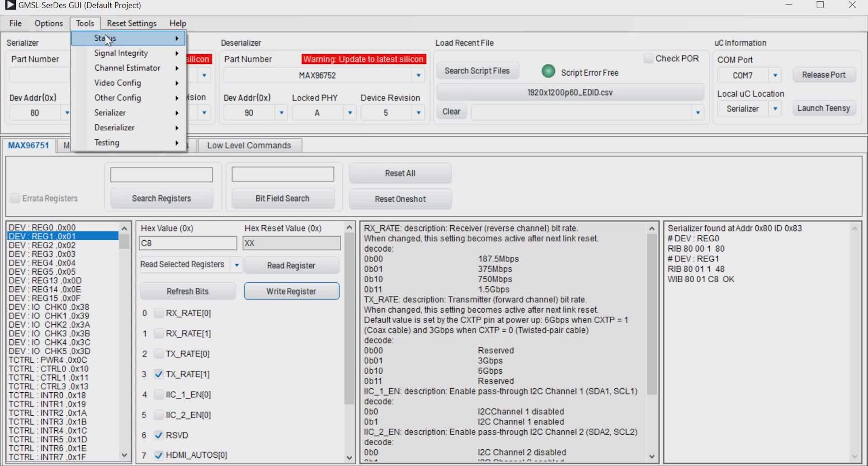The image size is (868, 466).
Task: Click the bit list scrollbar up arrow
Action: (x=349, y=227)
